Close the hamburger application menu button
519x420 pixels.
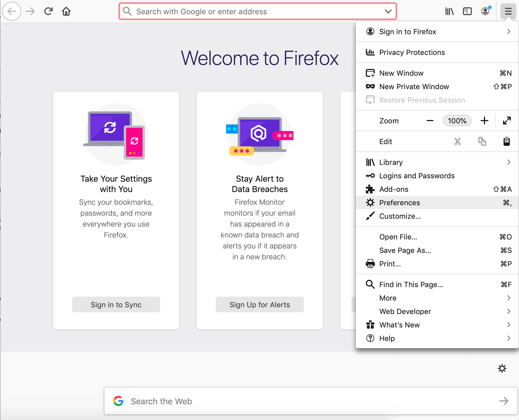[508, 11]
